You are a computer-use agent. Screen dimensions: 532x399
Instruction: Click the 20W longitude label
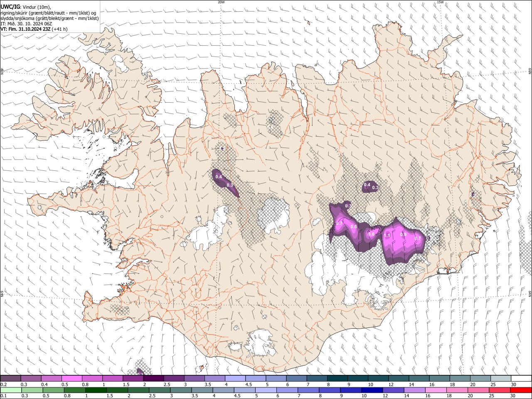click(221, 2)
